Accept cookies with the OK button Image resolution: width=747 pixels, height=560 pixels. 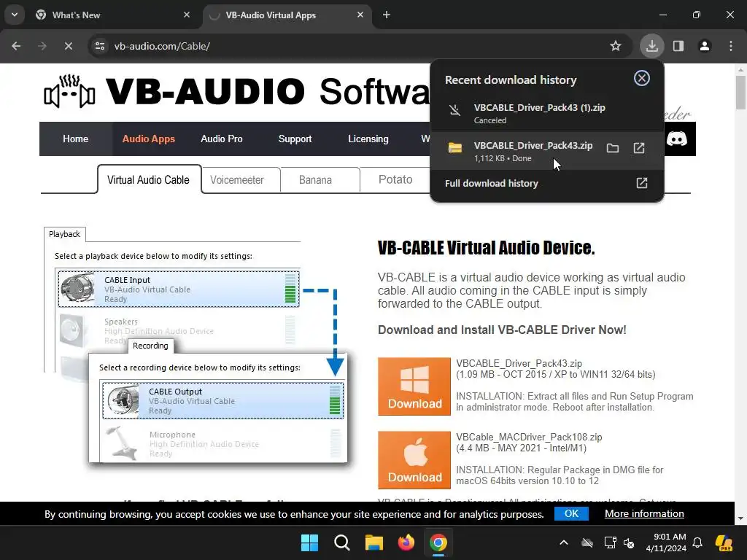(x=571, y=513)
